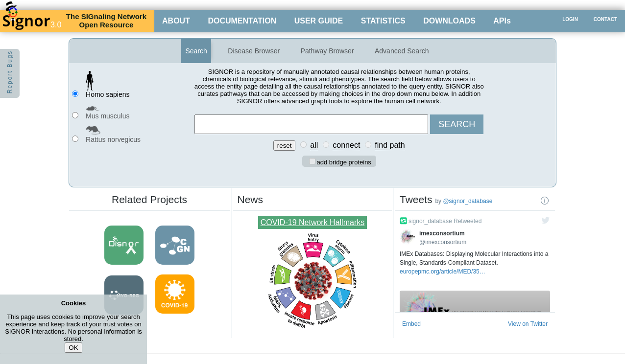This screenshot has width=625, height=364.
Task: Click the View on Twitter link
Action: (528, 324)
